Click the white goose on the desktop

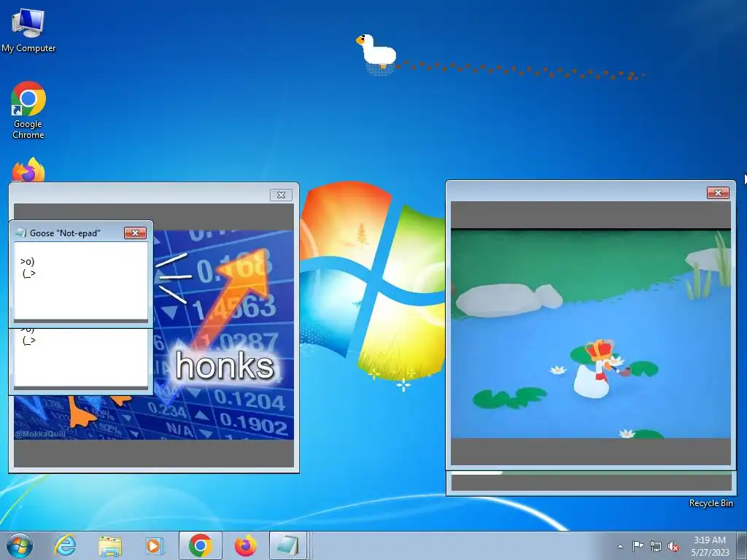(376, 52)
